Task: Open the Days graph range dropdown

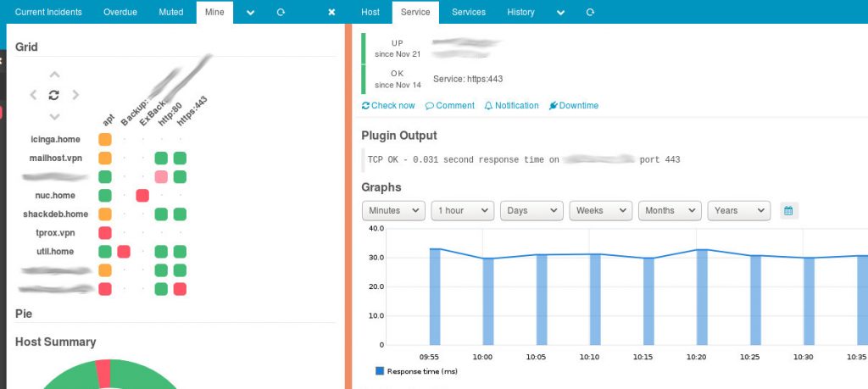Action: click(x=531, y=210)
